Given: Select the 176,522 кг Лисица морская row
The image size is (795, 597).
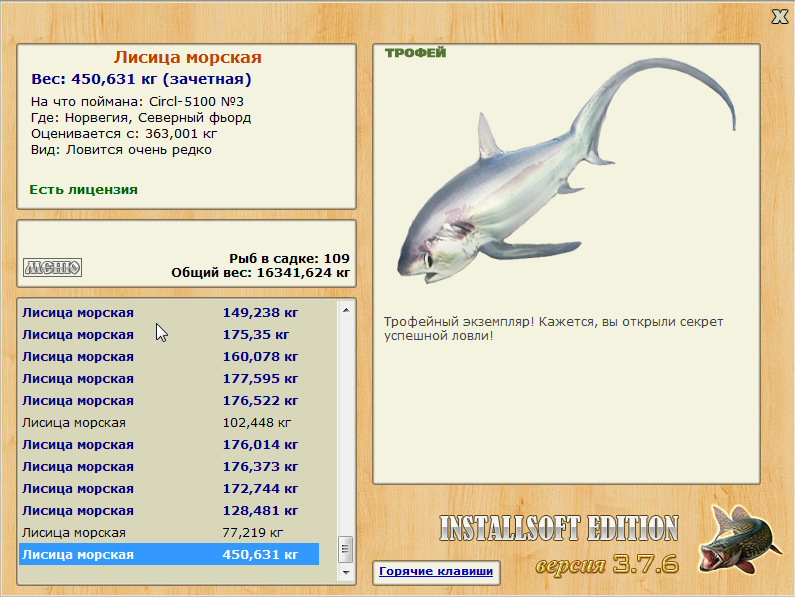Looking at the screenshot, I should click(x=169, y=401).
